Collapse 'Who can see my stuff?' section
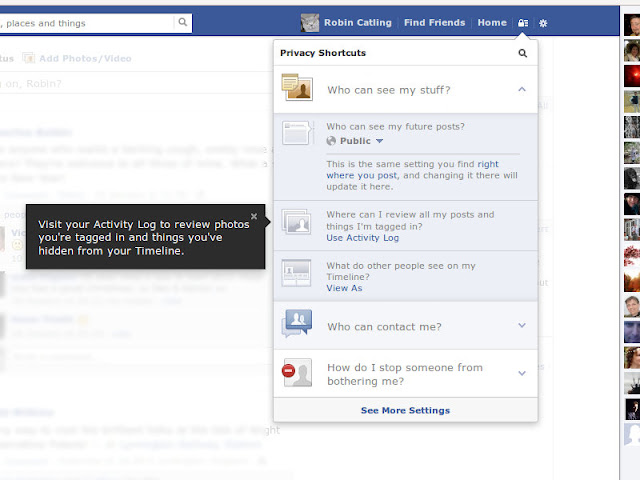Screen dimensions: 640x480 [522, 89]
